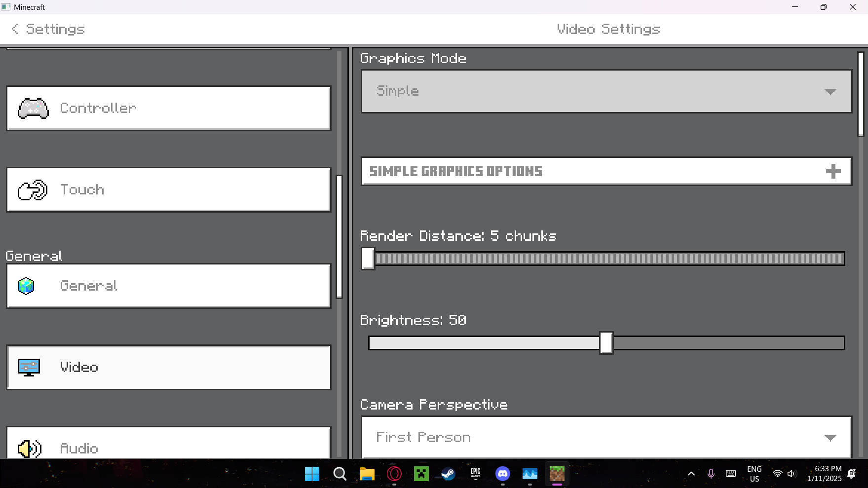The height and width of the screenshot is (488, 868).
Task: Open the Controller settings tab
Action: tap(169, 108)
